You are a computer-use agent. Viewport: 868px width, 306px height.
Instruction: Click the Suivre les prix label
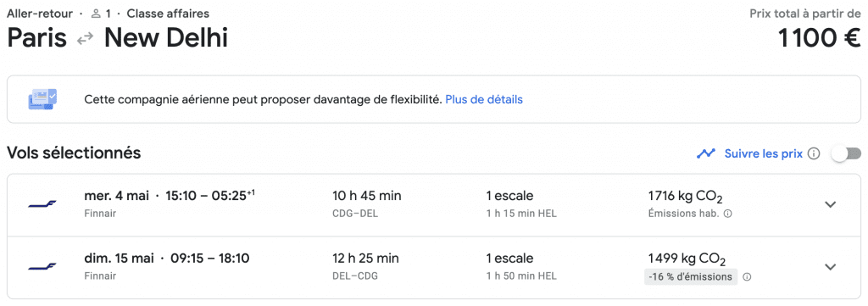(764, 153)
